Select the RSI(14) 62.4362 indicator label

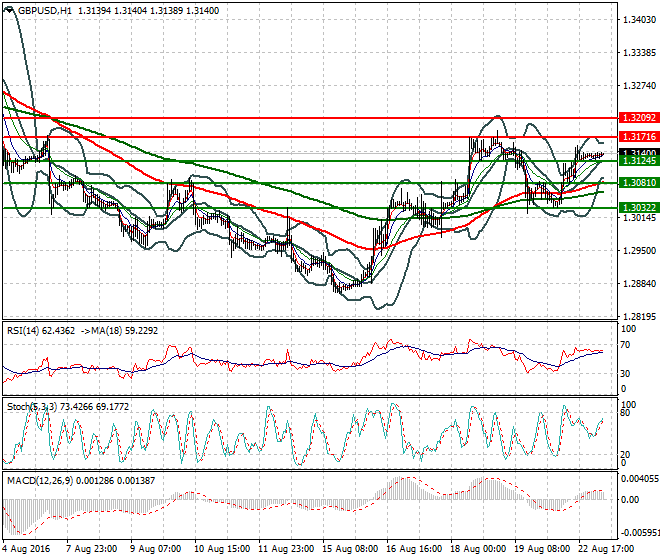point(41,331)
